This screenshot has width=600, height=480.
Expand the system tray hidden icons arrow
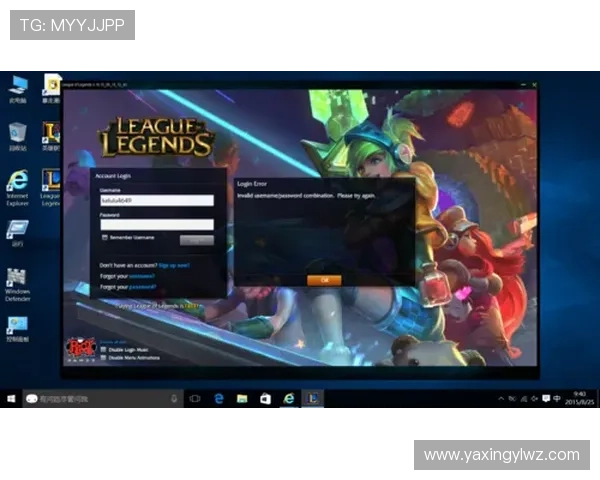(x=501, y=398)
